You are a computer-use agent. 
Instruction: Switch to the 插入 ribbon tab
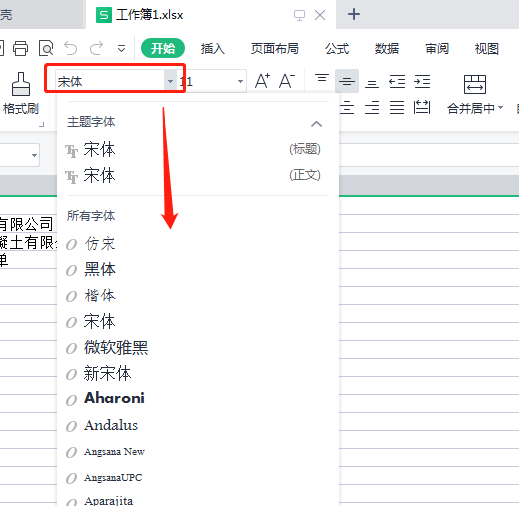(x=212, y=49)
